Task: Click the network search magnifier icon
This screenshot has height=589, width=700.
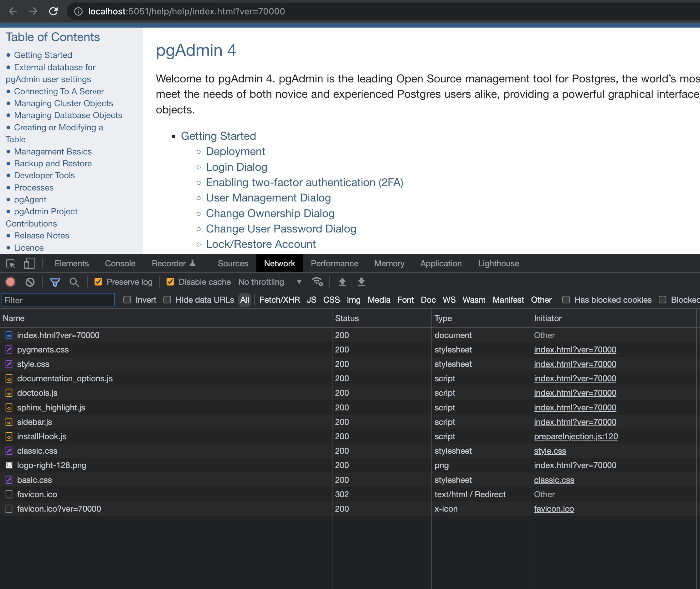Action: pyautogui.click(x=74, y=282)
